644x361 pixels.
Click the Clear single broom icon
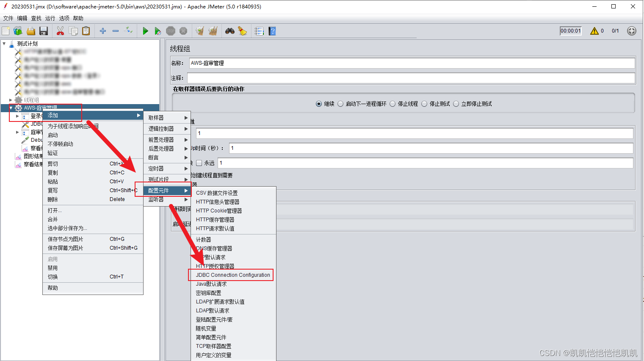pos(200,31)
